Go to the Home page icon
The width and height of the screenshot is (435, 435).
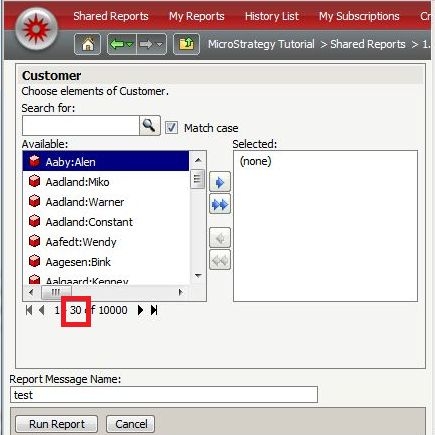point(87,44)
